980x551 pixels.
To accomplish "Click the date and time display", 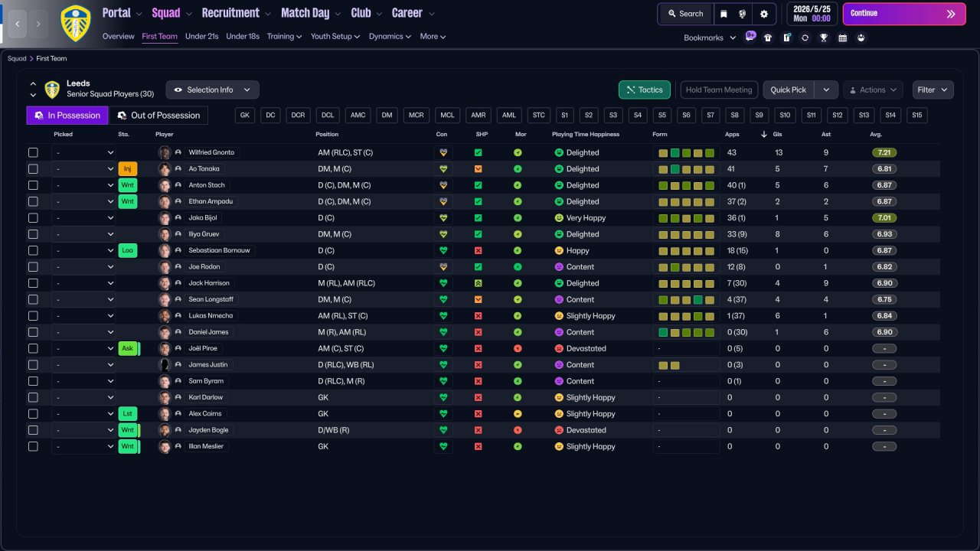I will [x=812, y=14].
